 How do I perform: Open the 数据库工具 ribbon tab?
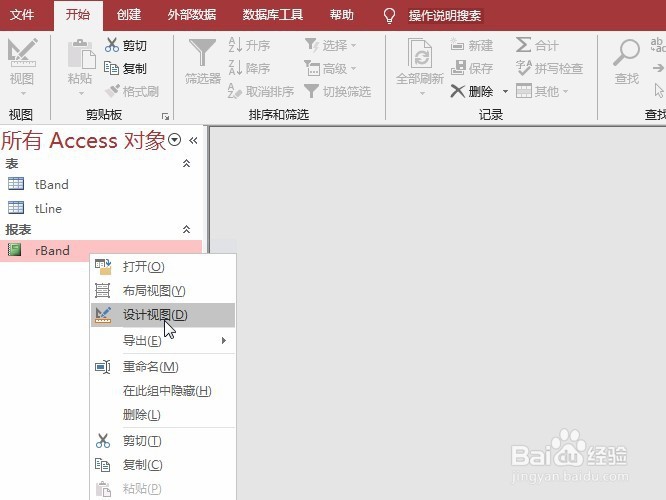(x=272, y=15)
